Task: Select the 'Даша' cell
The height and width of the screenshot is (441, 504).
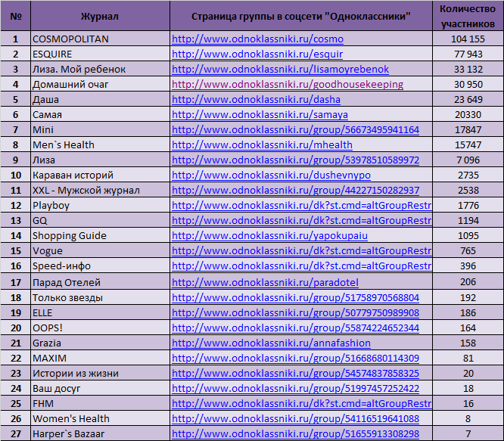Action: [100, 100]
